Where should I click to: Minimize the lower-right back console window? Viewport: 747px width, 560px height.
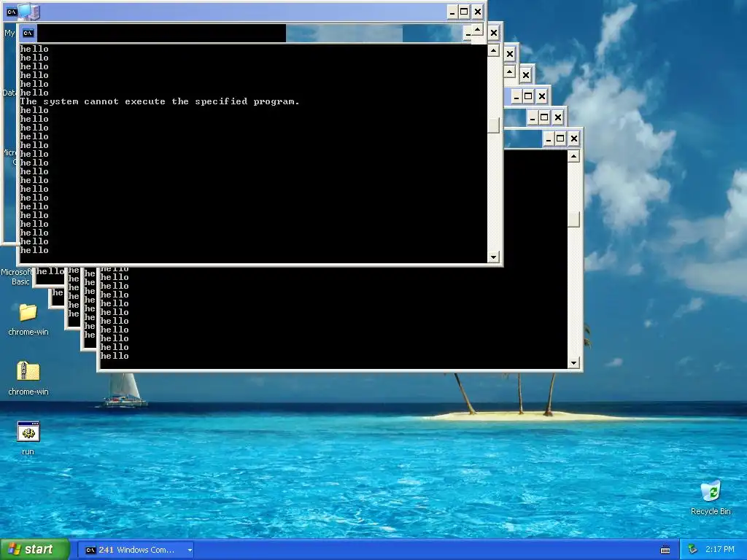point(549,139)
